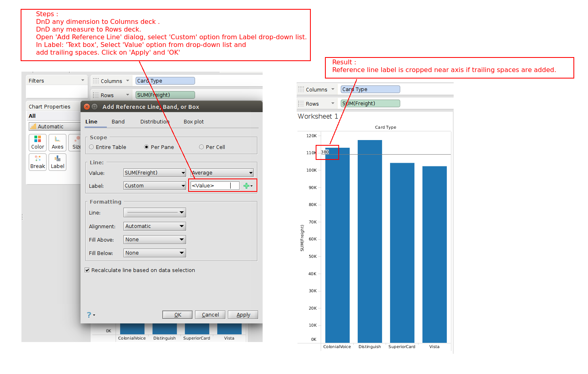Click the Apply button
The height and width of the screenshot is (374, 588).
click(243, 315)
